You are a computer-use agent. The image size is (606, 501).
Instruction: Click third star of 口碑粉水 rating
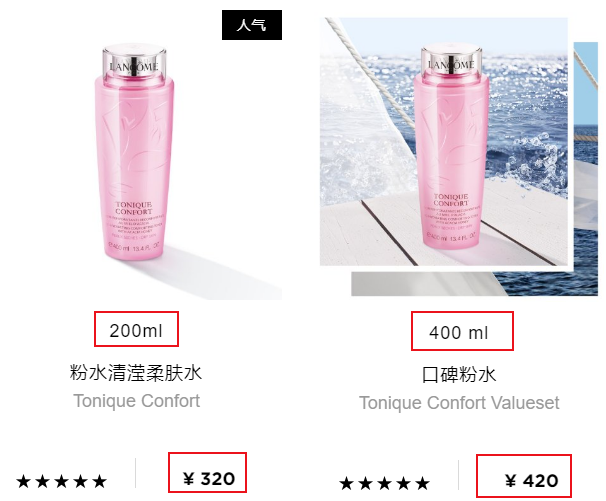click(x=385, y=483)
